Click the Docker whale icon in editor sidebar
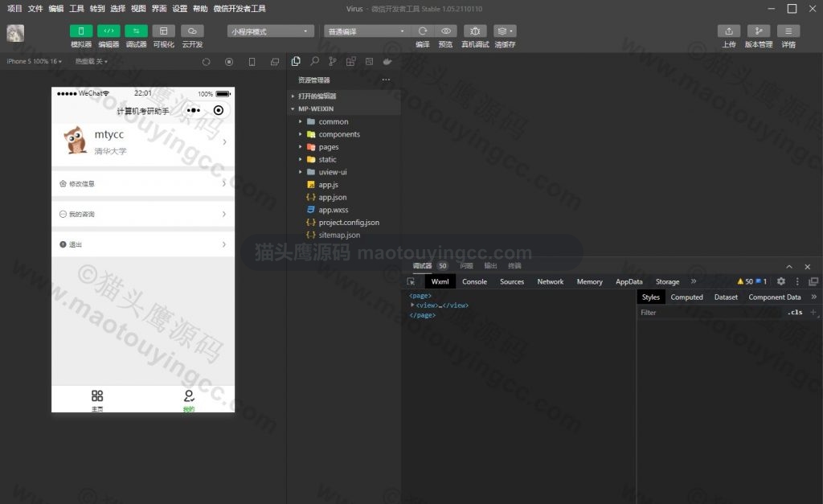823x504 pixels. tap(387, 61)
